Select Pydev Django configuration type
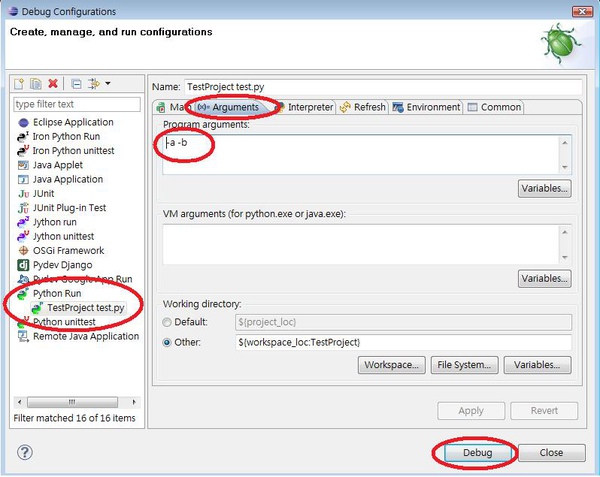 click(x=62, y=265)
